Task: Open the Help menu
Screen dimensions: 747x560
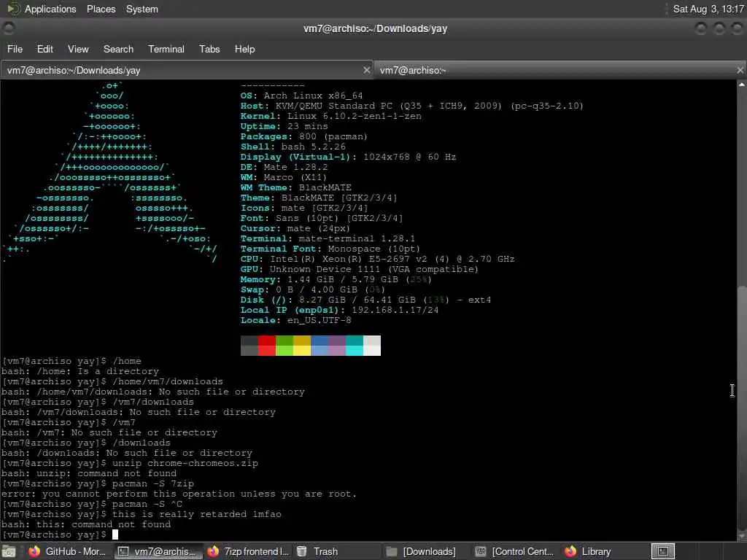Action: pos(245,49)
